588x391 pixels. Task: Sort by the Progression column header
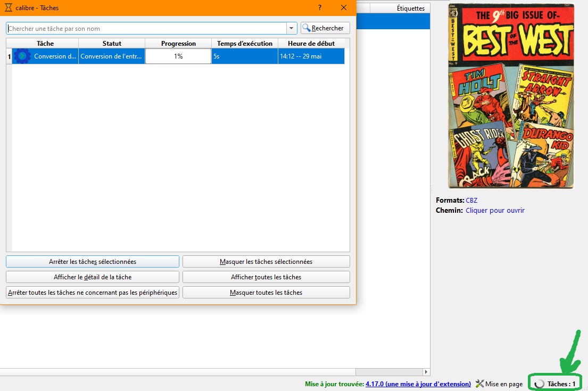(x=178, y=44)
